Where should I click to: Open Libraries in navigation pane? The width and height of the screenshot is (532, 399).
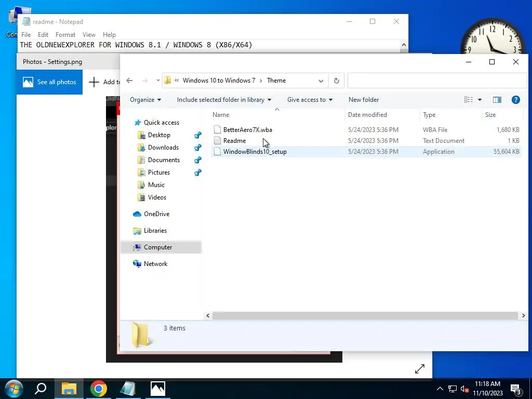(x=155, y=230)
